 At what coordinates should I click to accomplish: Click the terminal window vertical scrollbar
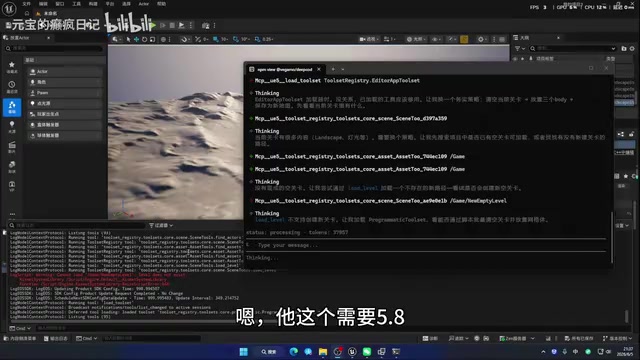click(612, 238)
